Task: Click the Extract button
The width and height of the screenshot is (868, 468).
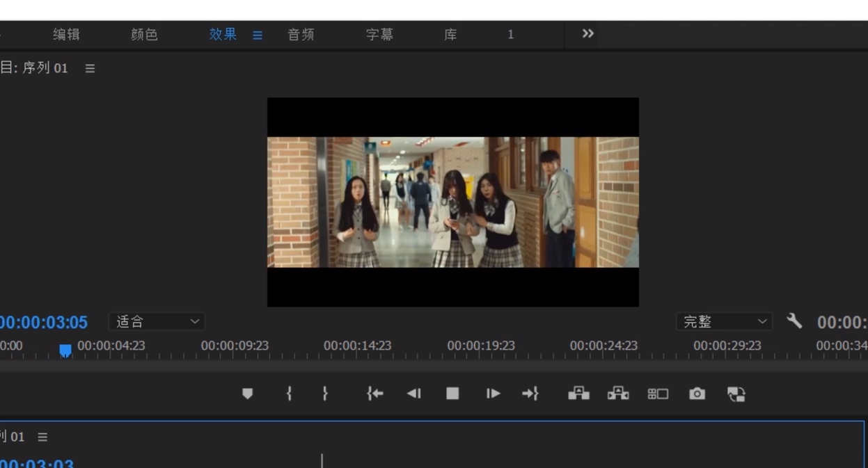Action: [x=618, y=394]
